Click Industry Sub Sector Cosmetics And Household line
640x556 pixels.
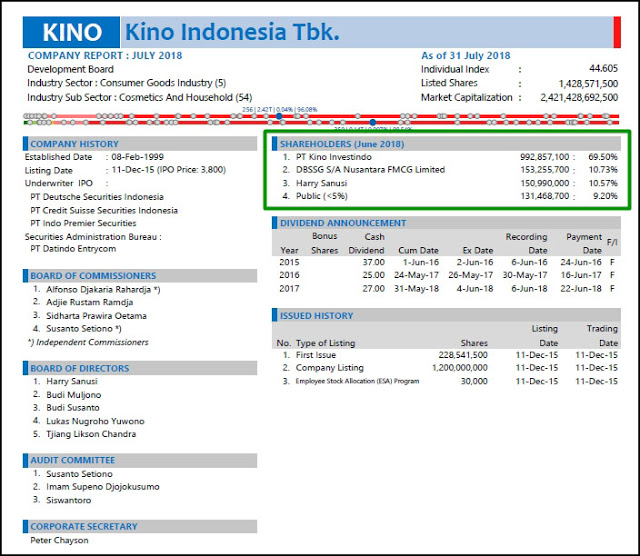coord(140,98)
